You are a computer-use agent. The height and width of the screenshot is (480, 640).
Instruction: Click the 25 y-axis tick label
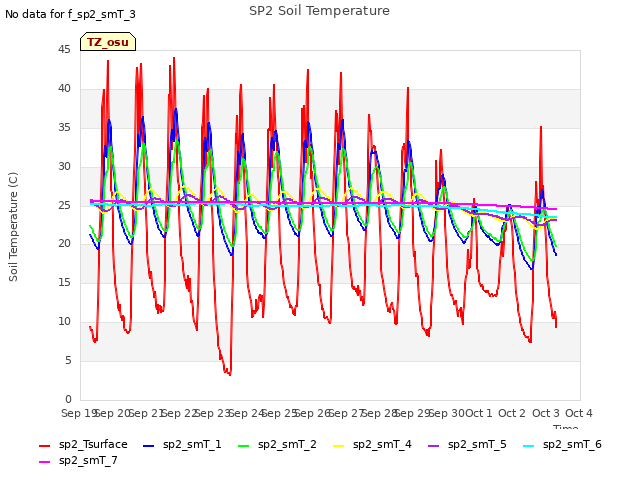(64, 205)
